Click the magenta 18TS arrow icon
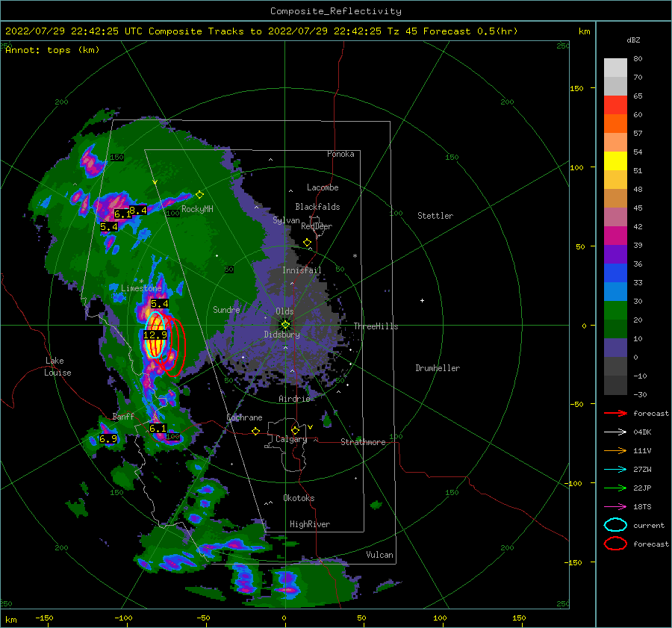The height and width of the screenshot is (628, 672). (x=615, y=507)
